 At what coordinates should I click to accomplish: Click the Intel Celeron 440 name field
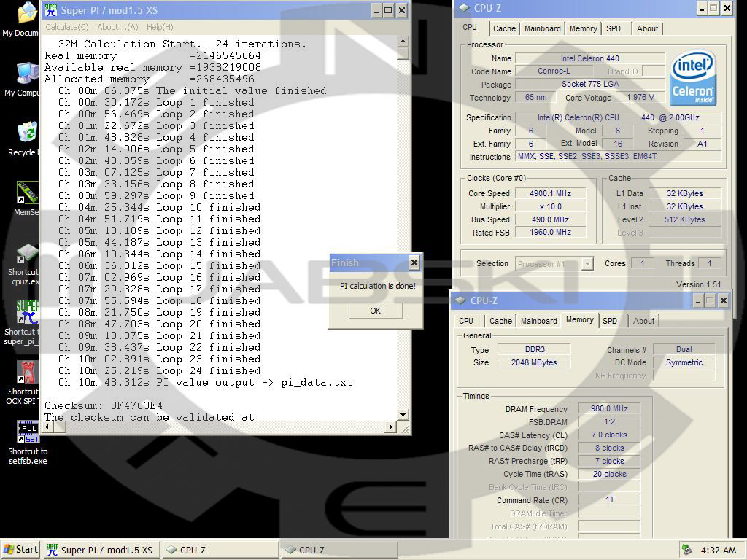click(x=589, y=58)
